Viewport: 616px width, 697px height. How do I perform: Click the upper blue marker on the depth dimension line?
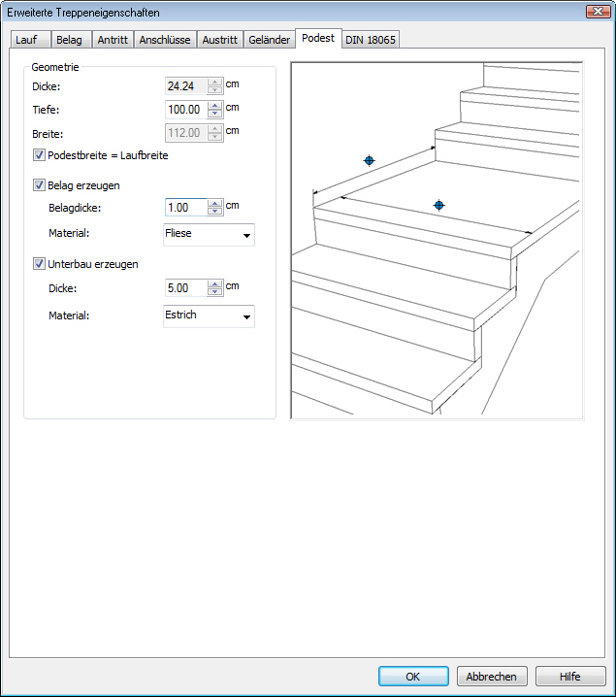pos(369,160)
